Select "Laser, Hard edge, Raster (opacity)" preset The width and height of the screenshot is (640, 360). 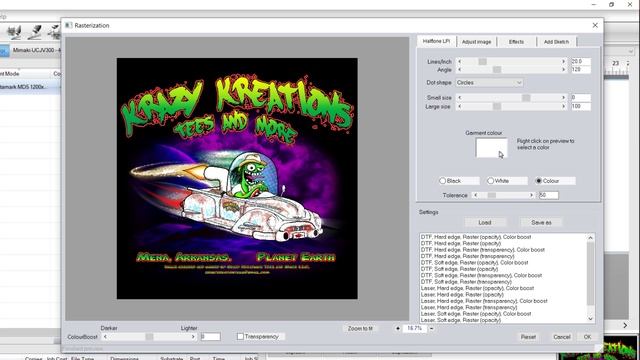pos(462,295)
